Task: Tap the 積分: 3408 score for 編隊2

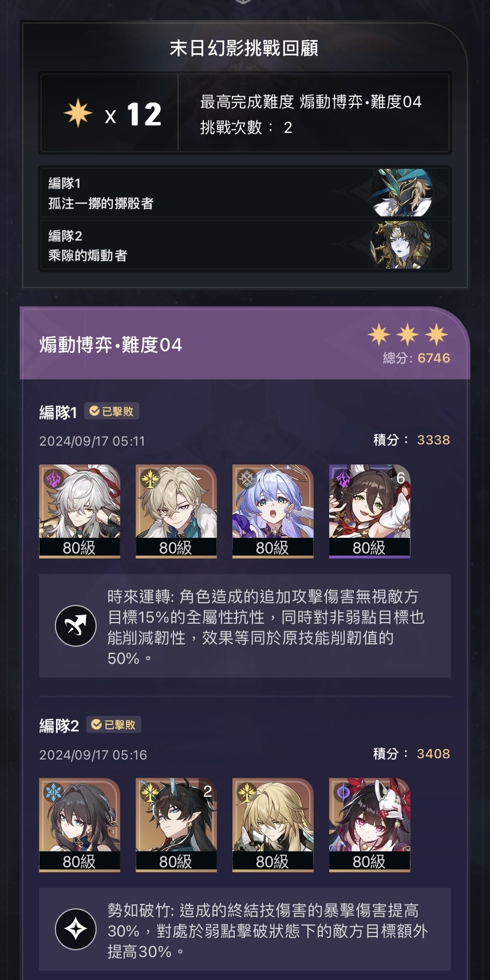Action: 412,753
